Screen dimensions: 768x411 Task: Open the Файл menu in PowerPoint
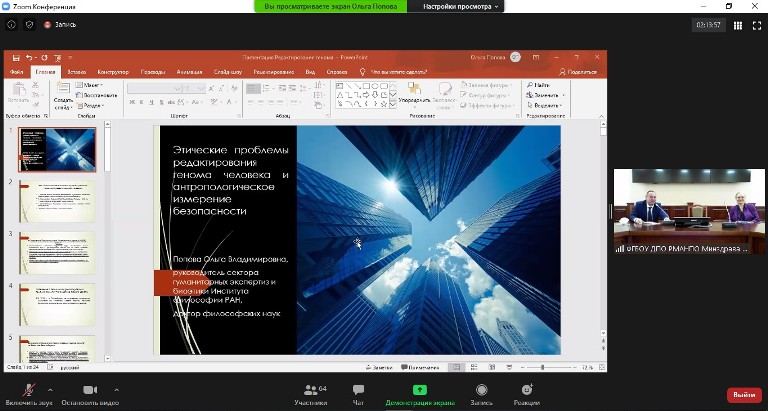17,72
